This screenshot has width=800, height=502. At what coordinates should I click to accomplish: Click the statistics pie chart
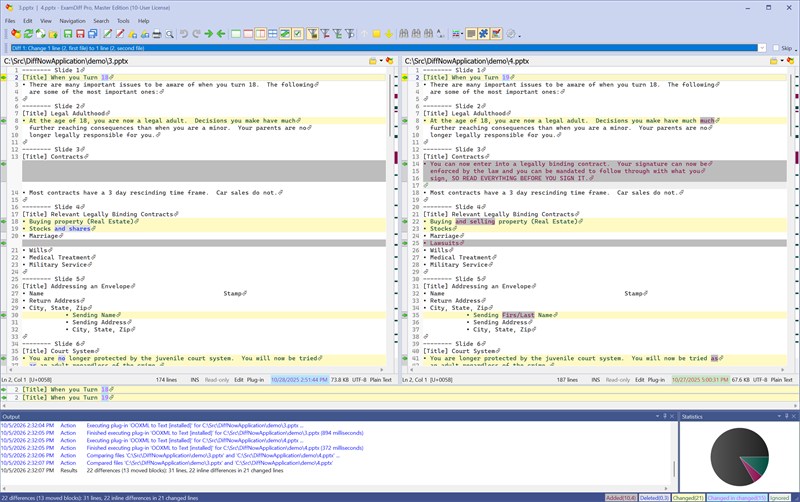(x=739, y=457)
